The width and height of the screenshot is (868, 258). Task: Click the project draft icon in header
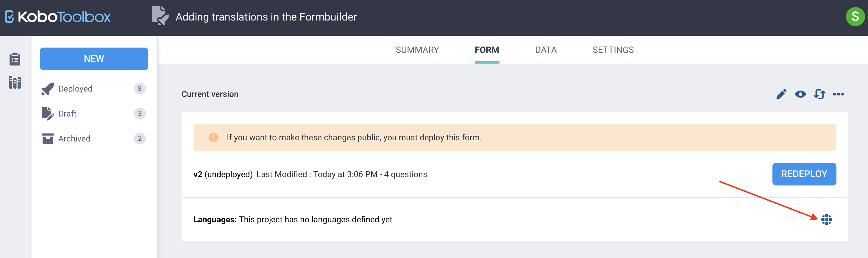[160, 15]
